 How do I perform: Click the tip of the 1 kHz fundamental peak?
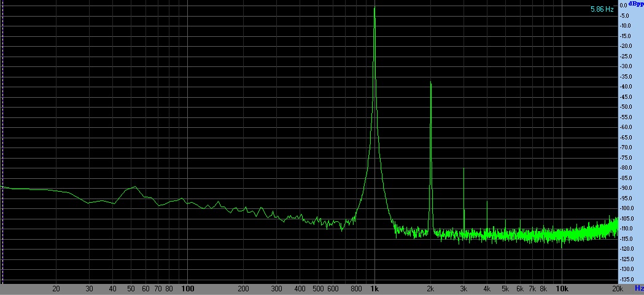click(374, 7)
